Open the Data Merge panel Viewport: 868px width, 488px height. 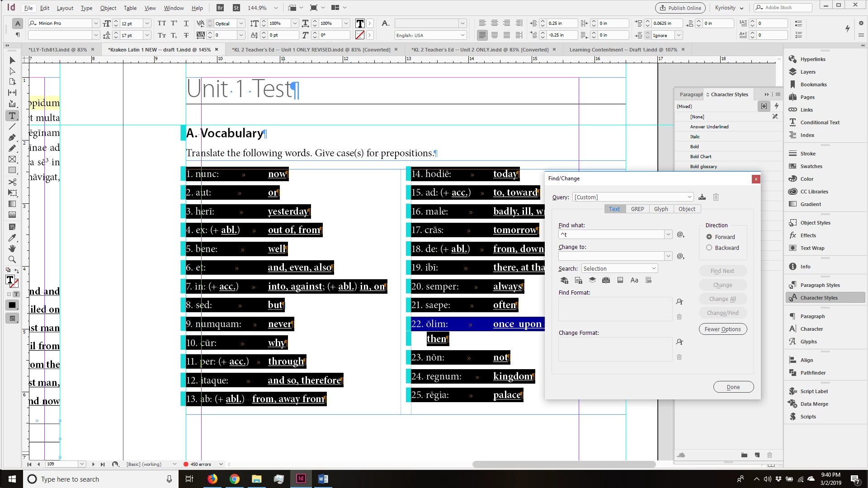tap(814, 404)
